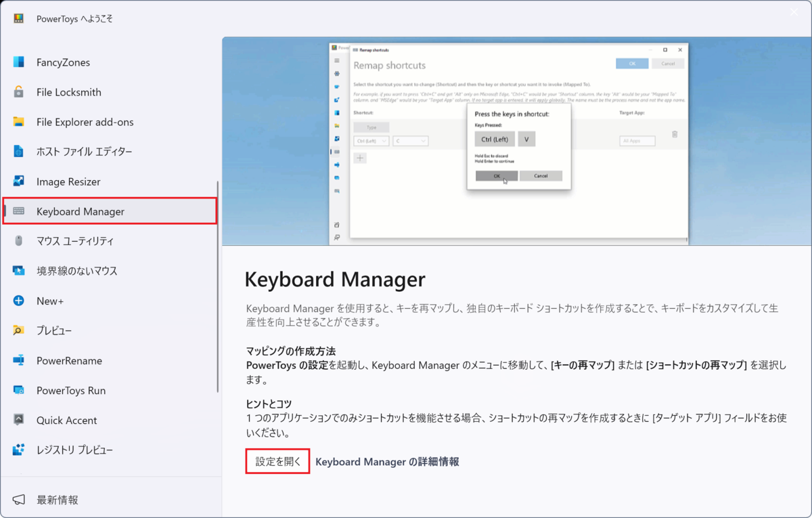Click the プレビュー magnifier icon

click(19, 330)
